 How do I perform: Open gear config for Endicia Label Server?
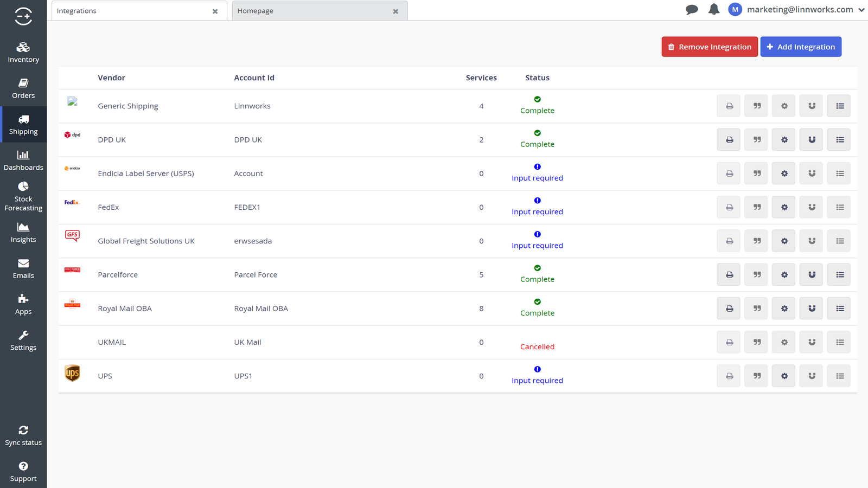point(784,174)
